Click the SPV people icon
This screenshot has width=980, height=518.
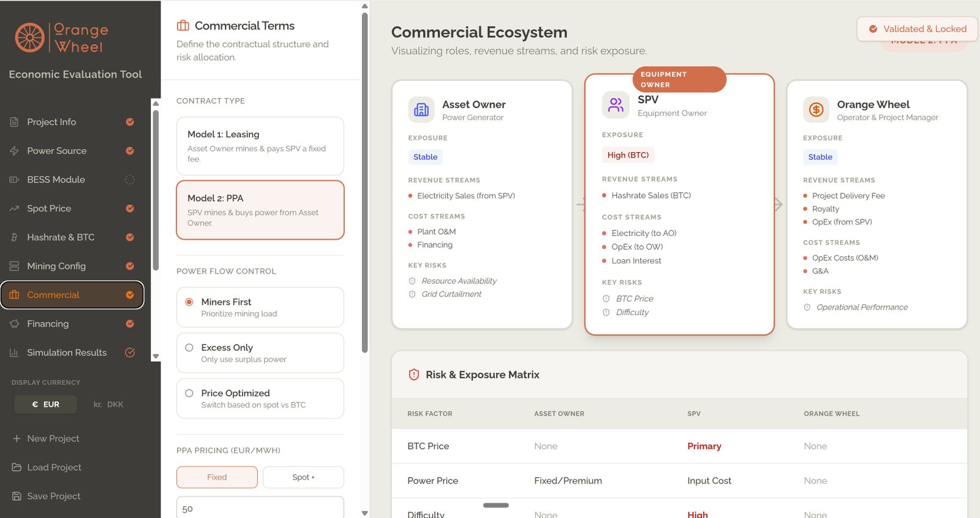[x=616, y=105]
